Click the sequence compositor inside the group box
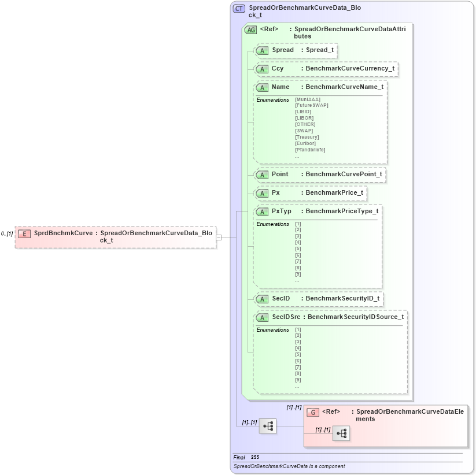The width and height of the screenshot is (476, 475). click(x=341, y=433)
